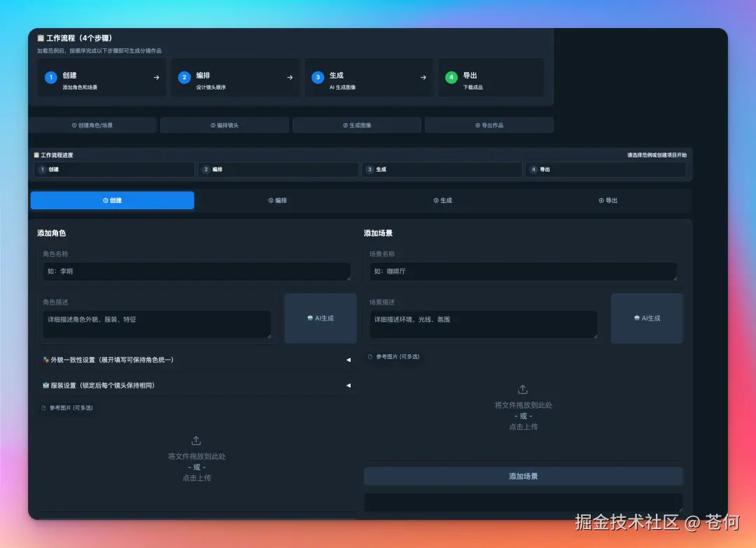Click 点击上传 in character reference area
Viewport: 756px width, 548px height.
197,478
